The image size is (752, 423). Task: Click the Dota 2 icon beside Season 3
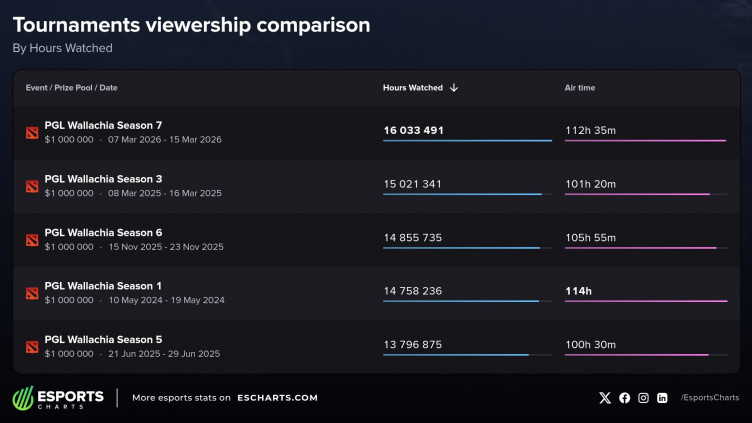32,186
